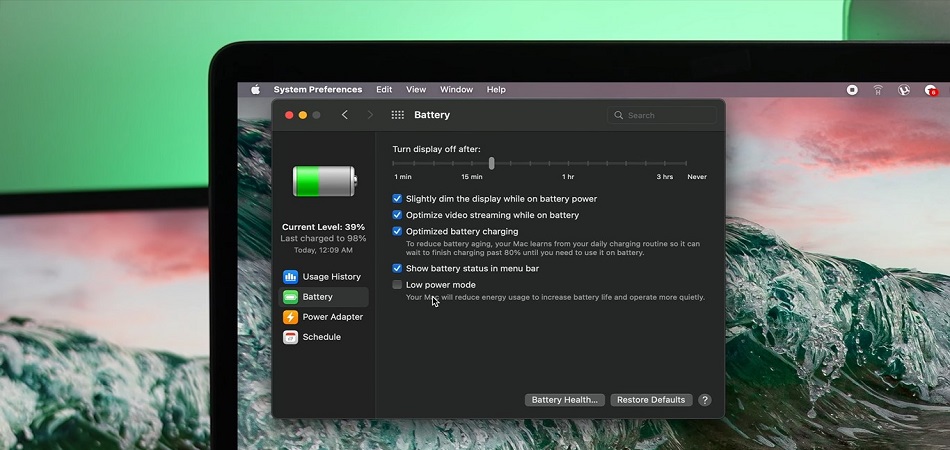Select Power Adapter in sidebar
The height and width of the screenshot is (450, 950).
(x=323, y=317)
